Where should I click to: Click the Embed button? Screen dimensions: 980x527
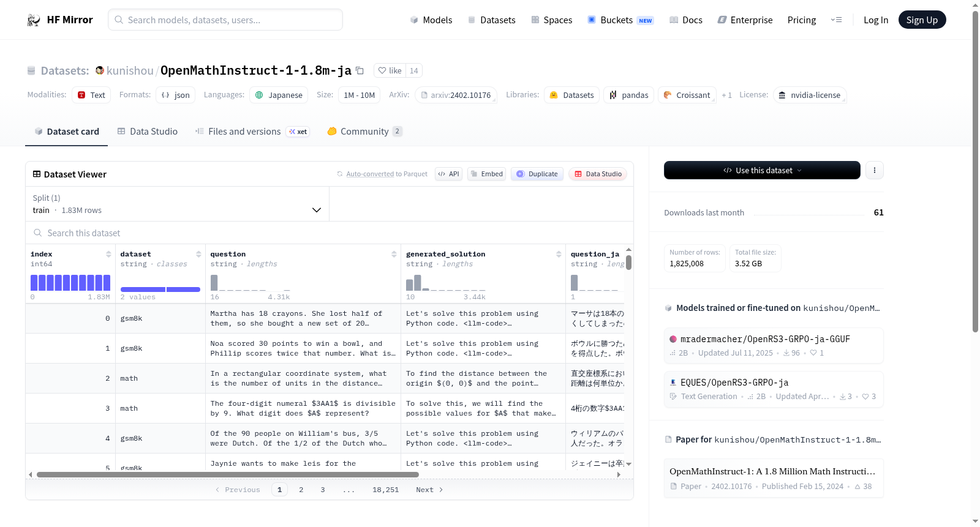pyautogui.click(x=486, y=174)
